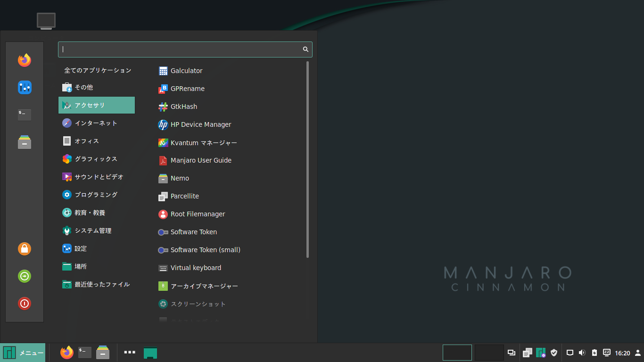Click the green show desktop icon on panel
The image size is (644, 362).
150,353
